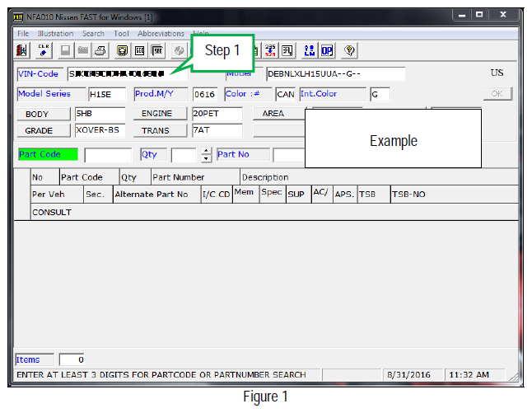Click the I/C CD column header
Viewport: 532px width, 413px height.
pyautogui.click(x=217, y=195)
